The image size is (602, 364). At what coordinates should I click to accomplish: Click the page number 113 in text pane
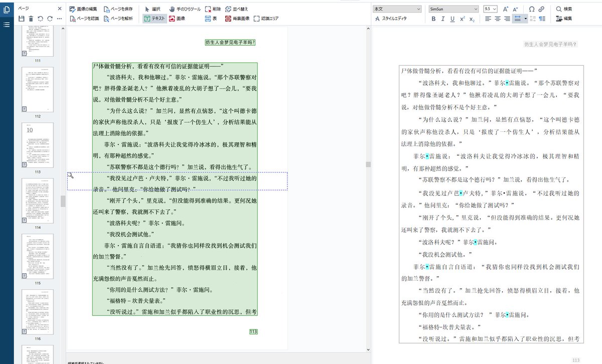(x=576, y=360)
